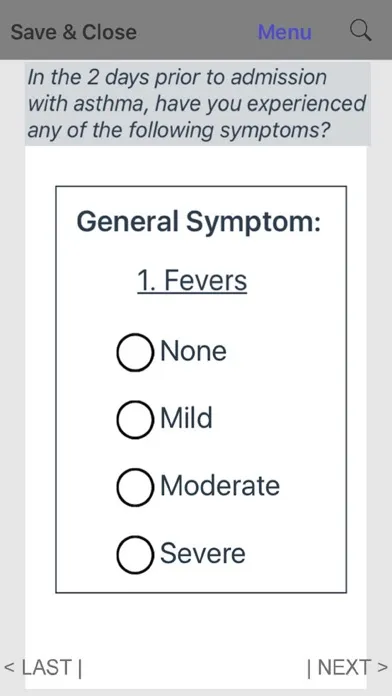The image size is (392, 696).
Task: Open the search magnifier icon
Action: point(360,31)
